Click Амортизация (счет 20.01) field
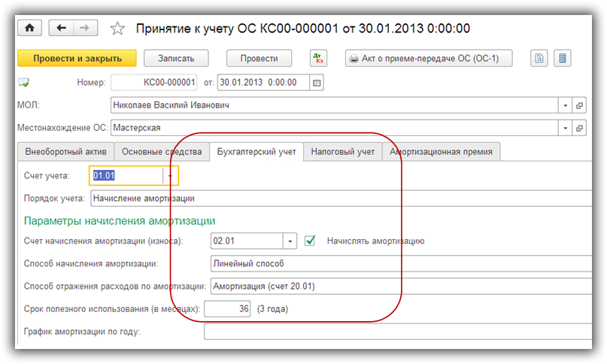 pos(401,287)
